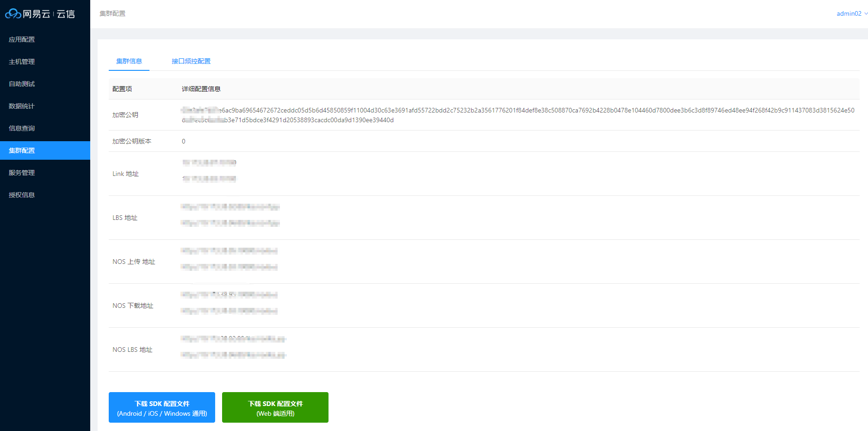The image size is (868, 431).
Task: Open 数据统计 sidebar item
Action: pos(22,106)
